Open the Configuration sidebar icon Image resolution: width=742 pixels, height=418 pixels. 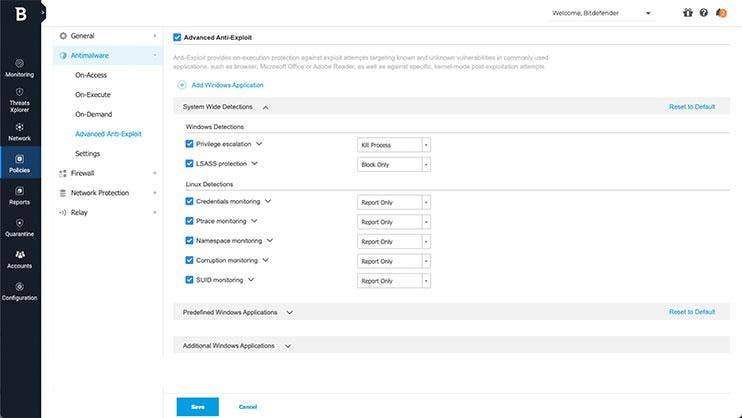coord(20,287)
